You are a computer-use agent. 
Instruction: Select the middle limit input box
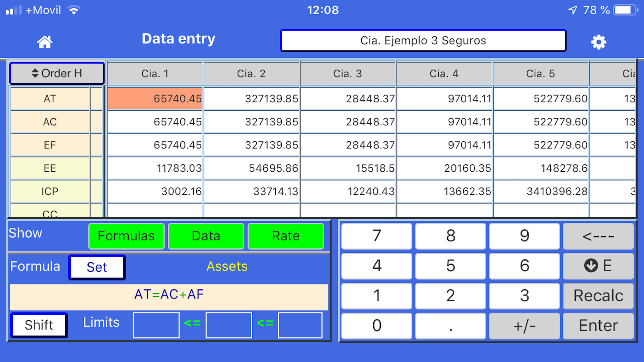pos(229,325)
